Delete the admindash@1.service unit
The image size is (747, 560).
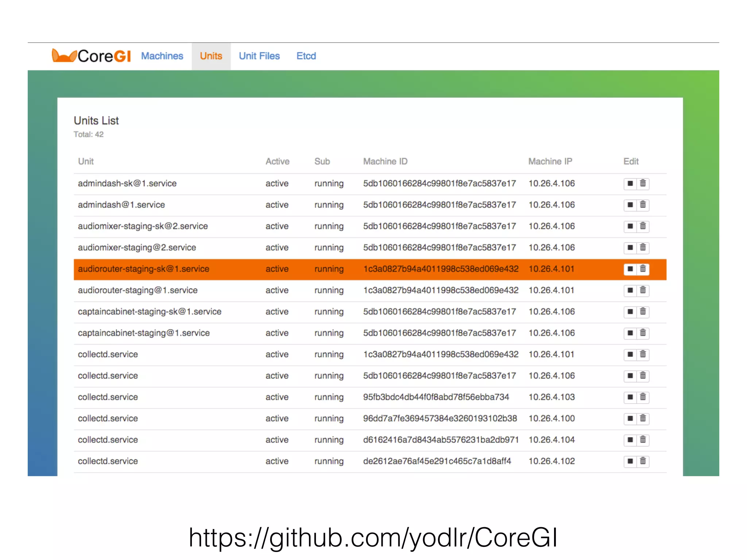tap(643, 205)
